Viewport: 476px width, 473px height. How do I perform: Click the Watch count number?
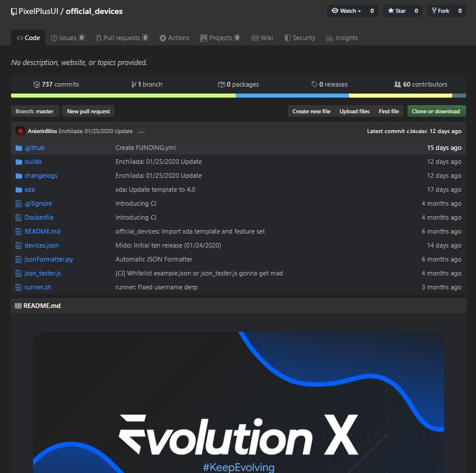click(372, 11)
